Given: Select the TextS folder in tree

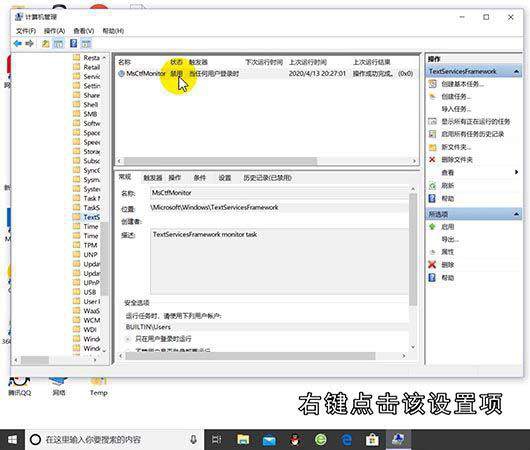Looking at the screenshot, I should point(92,217).
